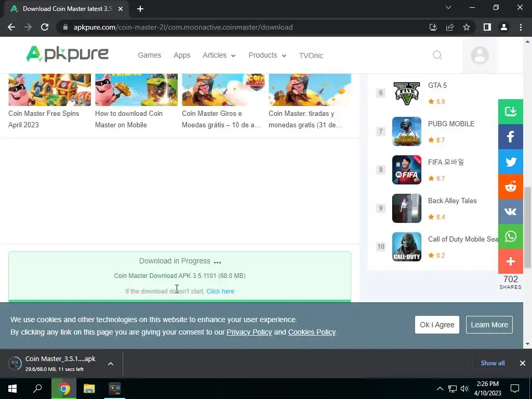Open the user account avatar
The image size is (532, 399).
point(480,55)
